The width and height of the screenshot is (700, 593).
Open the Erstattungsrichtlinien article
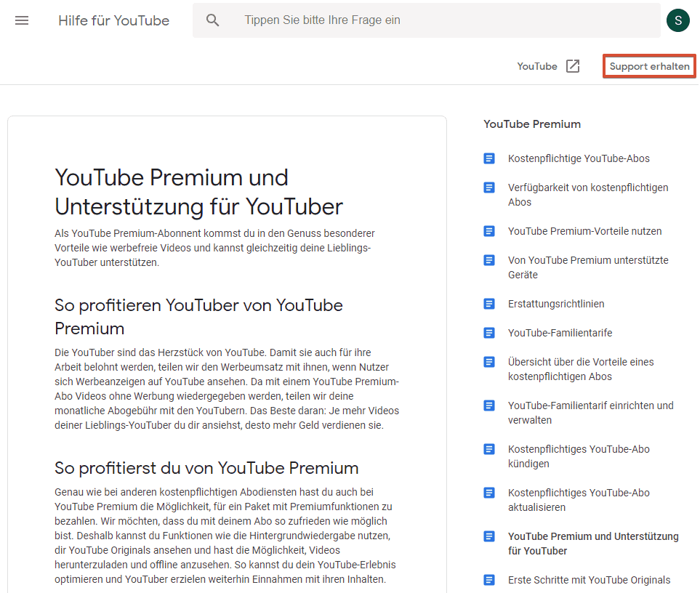[556, 304]
